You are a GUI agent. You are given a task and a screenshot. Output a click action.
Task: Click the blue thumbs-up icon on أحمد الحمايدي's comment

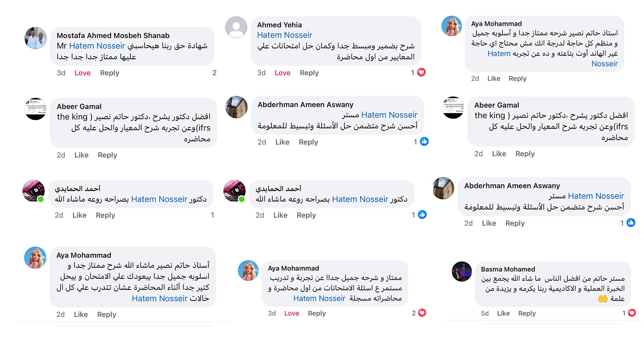click(422, 215)
